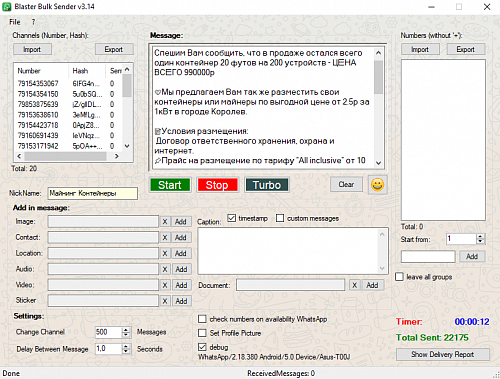This screenshot has width=500, height=379.
Task: Clear the Contact field with X
Action: [165, 237]
